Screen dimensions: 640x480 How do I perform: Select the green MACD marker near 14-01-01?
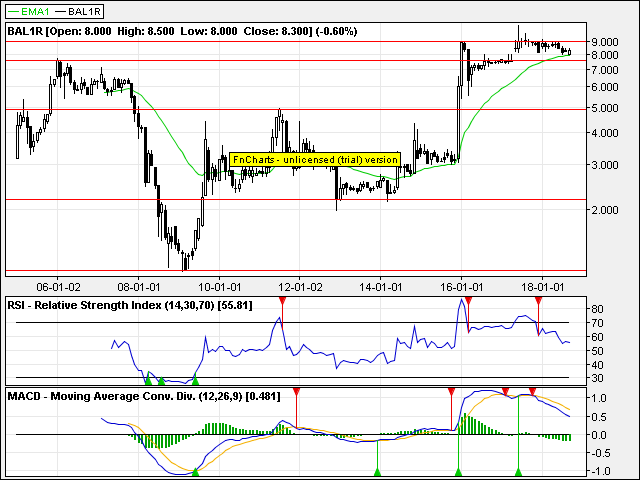tap(378, 472)
